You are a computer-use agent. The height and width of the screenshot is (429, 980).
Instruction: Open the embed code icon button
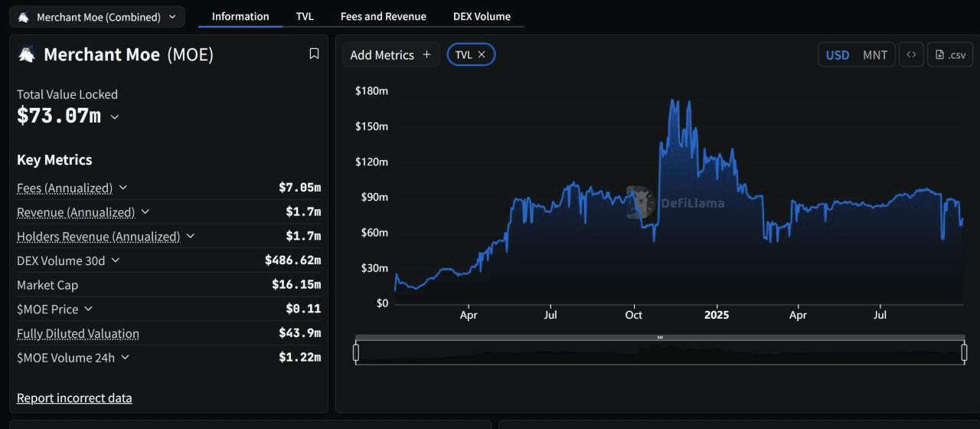point(911,54)
